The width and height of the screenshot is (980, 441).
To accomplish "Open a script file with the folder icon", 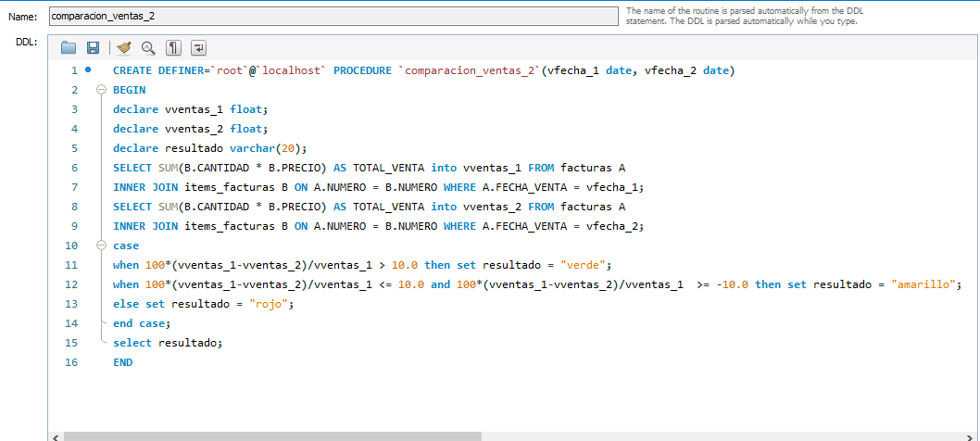I will point(69,47).
